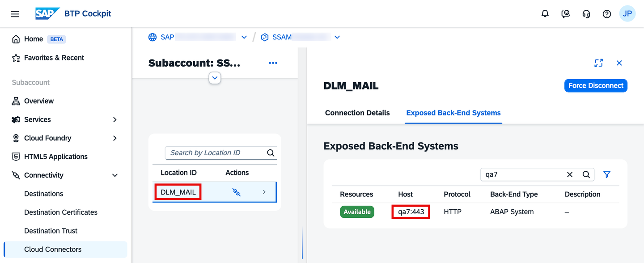644x263 pixels.
Task: Open the JP user profile avatar
Action: tap(627, 14)
